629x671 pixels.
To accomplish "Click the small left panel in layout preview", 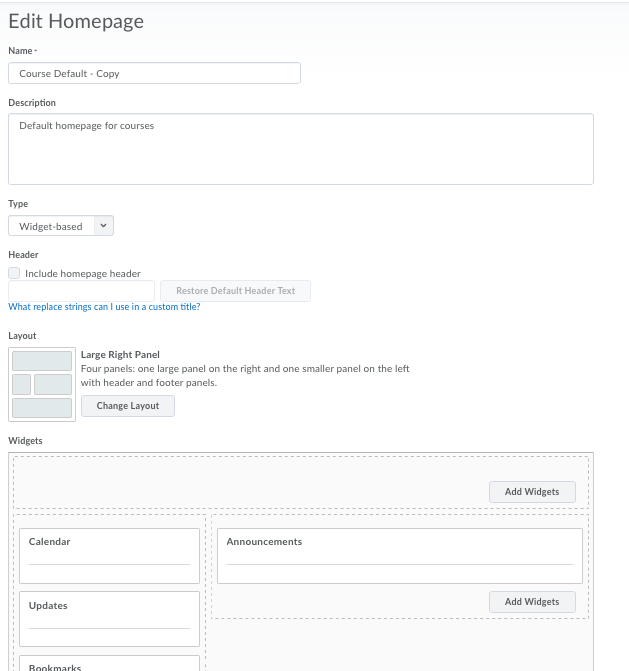I will 21,384.
